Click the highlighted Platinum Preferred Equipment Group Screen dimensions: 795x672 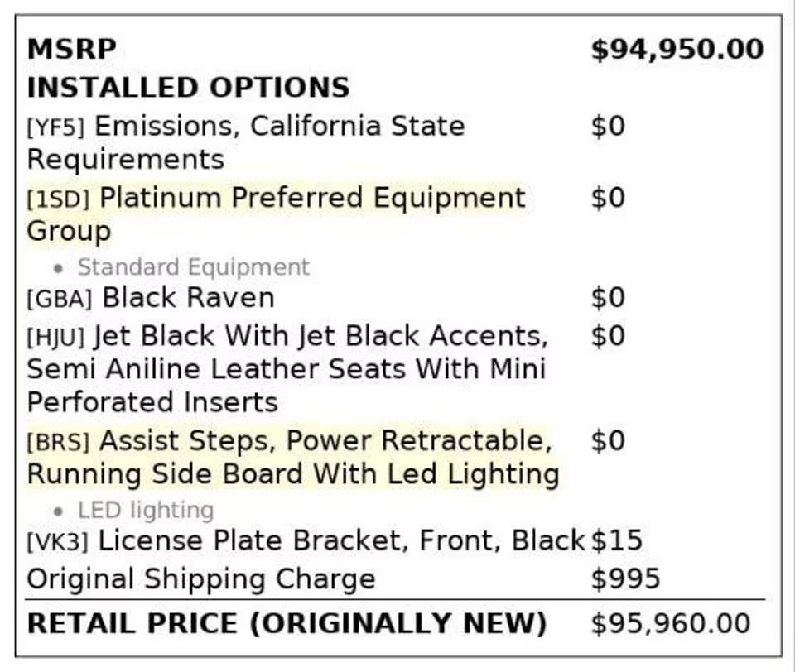point(312,198)
